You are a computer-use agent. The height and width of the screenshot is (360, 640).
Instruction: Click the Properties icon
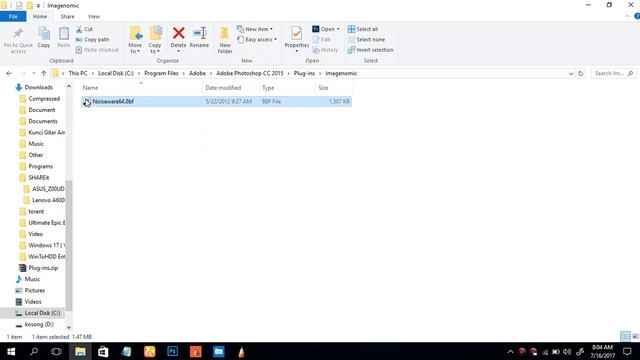[x=297, y=33]
